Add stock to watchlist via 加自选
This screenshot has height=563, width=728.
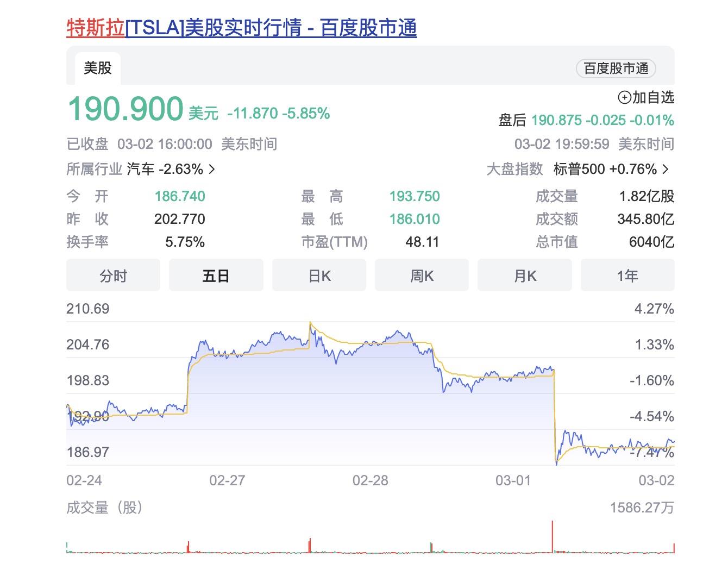click(x=647, y=97)
